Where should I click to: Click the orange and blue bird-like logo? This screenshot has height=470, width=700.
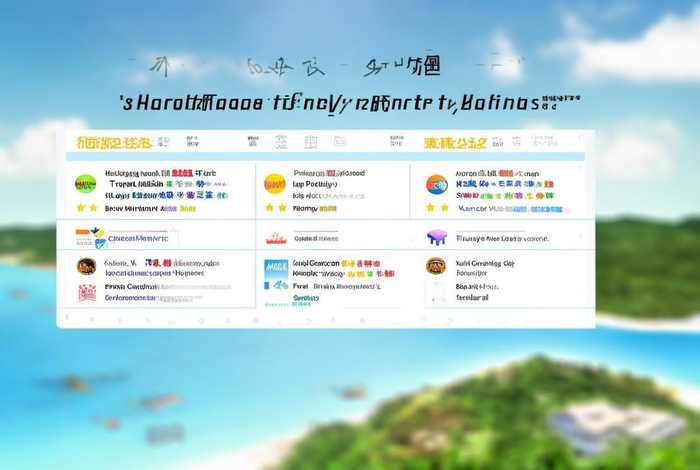[91, 237]
